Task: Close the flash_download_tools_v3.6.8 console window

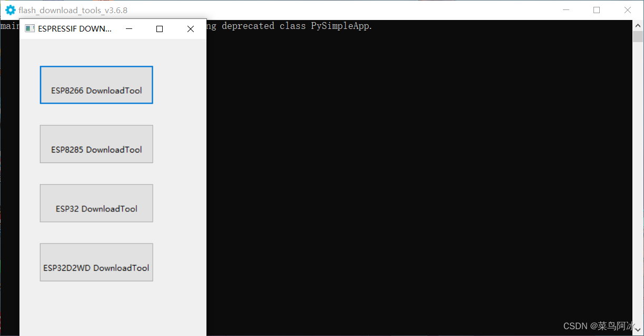Action: click(x=628, y=10)
